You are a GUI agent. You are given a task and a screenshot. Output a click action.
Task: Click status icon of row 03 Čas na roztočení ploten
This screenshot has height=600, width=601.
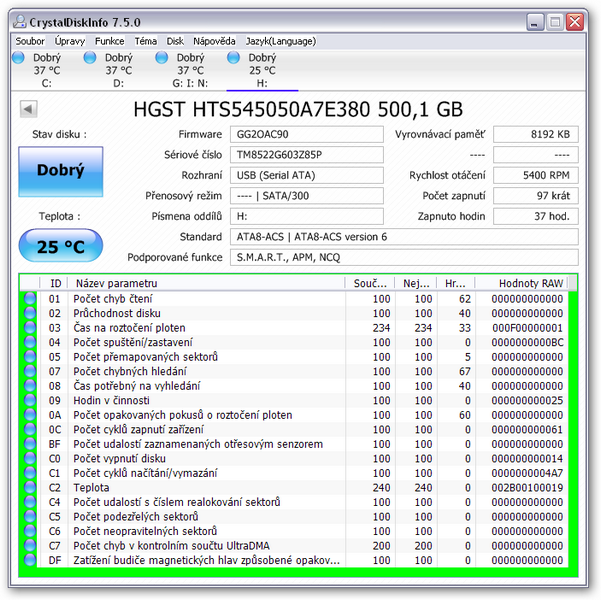[x=30, y=327]
